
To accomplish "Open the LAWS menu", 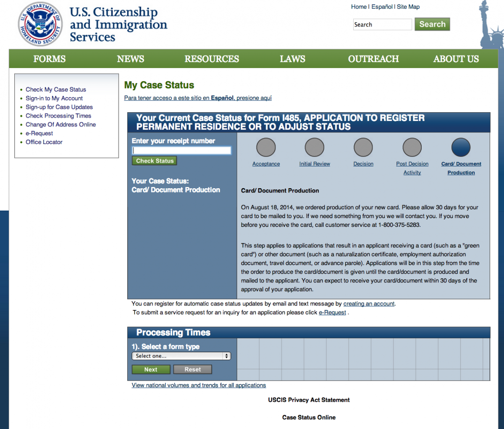I will coord(293,59).
